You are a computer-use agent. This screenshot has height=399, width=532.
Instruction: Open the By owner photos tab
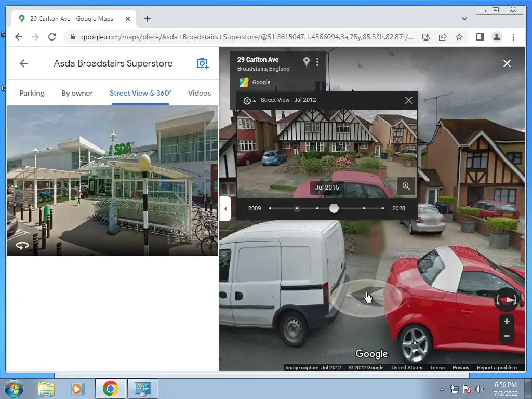point(77,93)
